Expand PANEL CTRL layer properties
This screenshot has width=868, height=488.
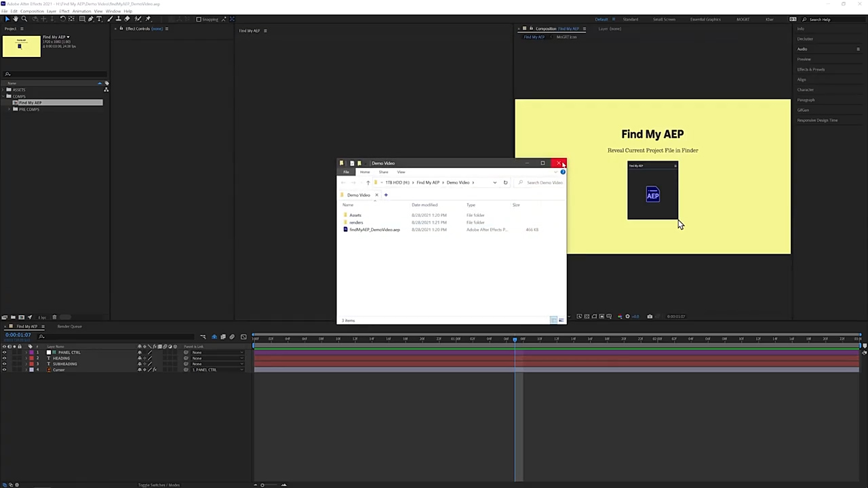click(x=26, y=352)
